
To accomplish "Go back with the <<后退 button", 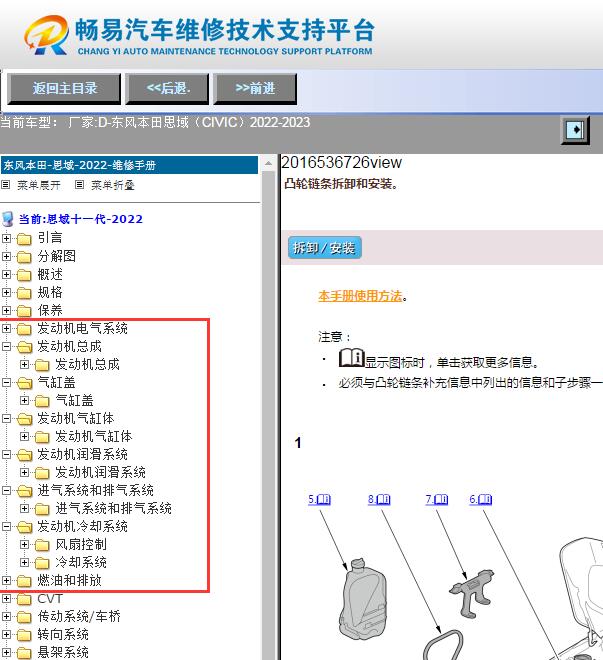I will (167, 88).
